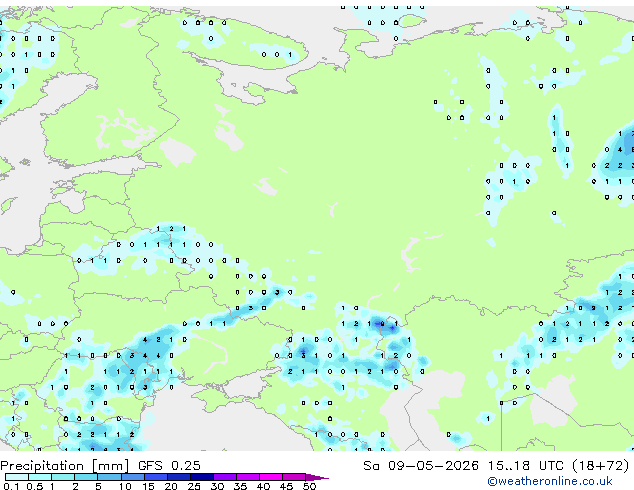
Task: Click the legend scale label '20'
Action: (171, 486)
